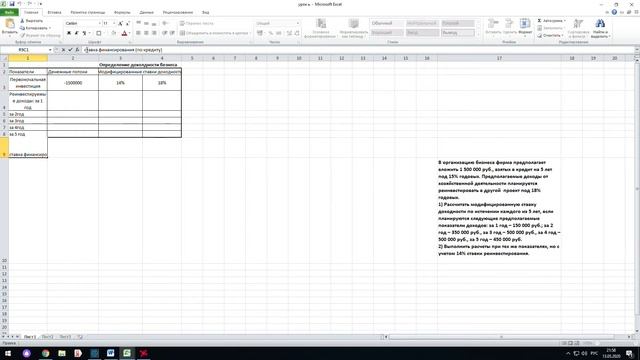Toggle Center text alignment
The image size is (640, 360).
coord(146,33)
